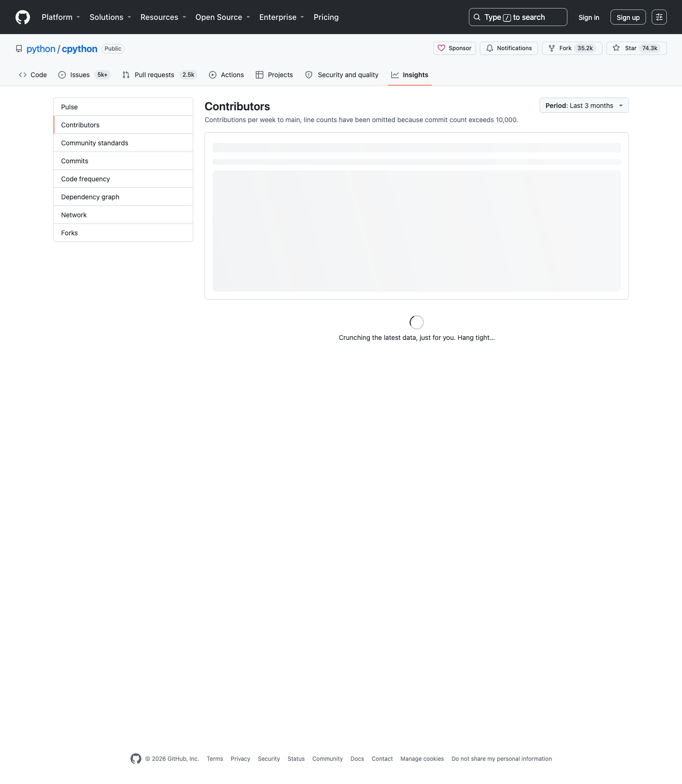Open Forks in the sidebar
The height and width of the screenshot is (784, 682).
(x=123, y=233)
